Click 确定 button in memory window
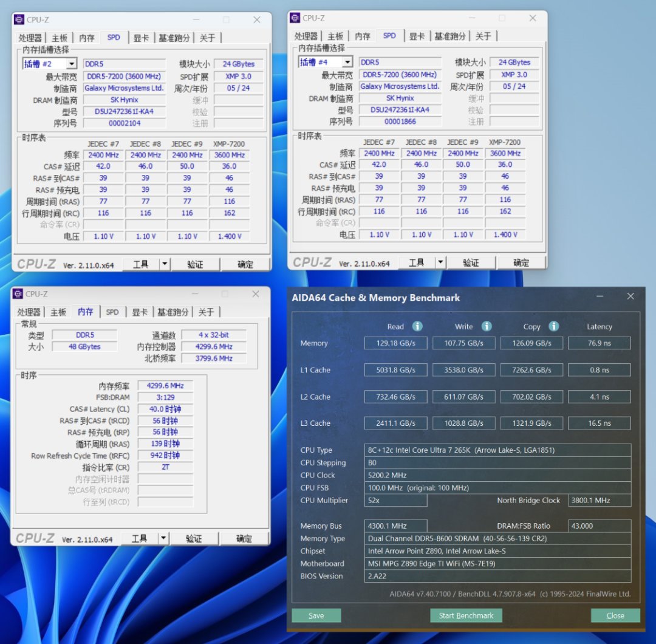This screenshot has height=644, width=656. click(244, 538)
